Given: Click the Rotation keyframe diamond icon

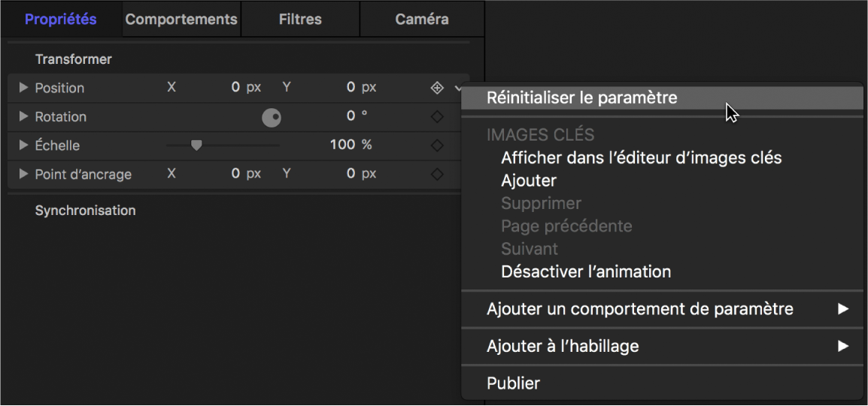Looking at the screenshot, I should (437, 117).
